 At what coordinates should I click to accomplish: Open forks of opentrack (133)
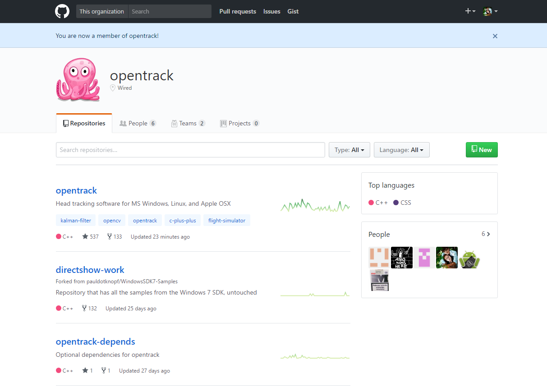click(115, 236)
